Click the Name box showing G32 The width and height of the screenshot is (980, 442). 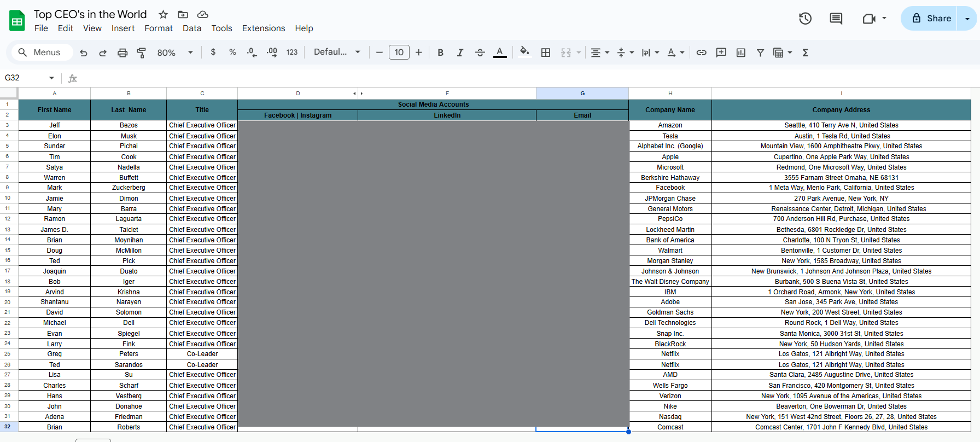30,78
